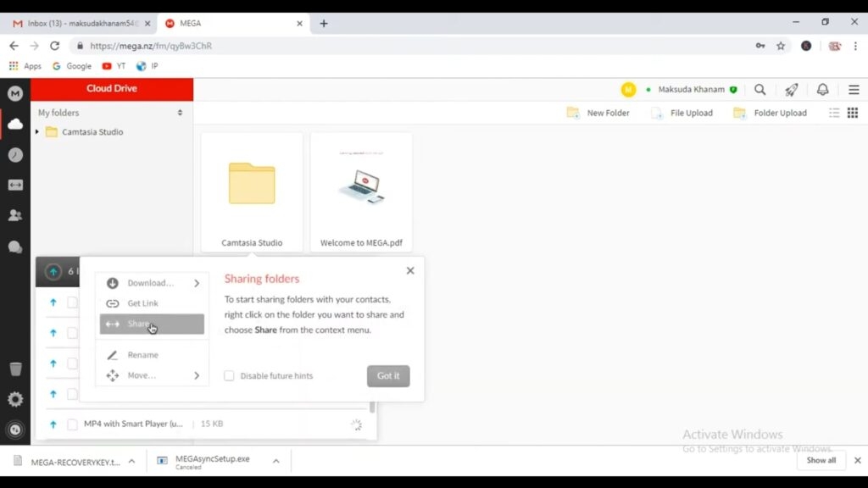Screen dimensions: 868x488
Task: Choose Share in context menu
Action: 152,324
